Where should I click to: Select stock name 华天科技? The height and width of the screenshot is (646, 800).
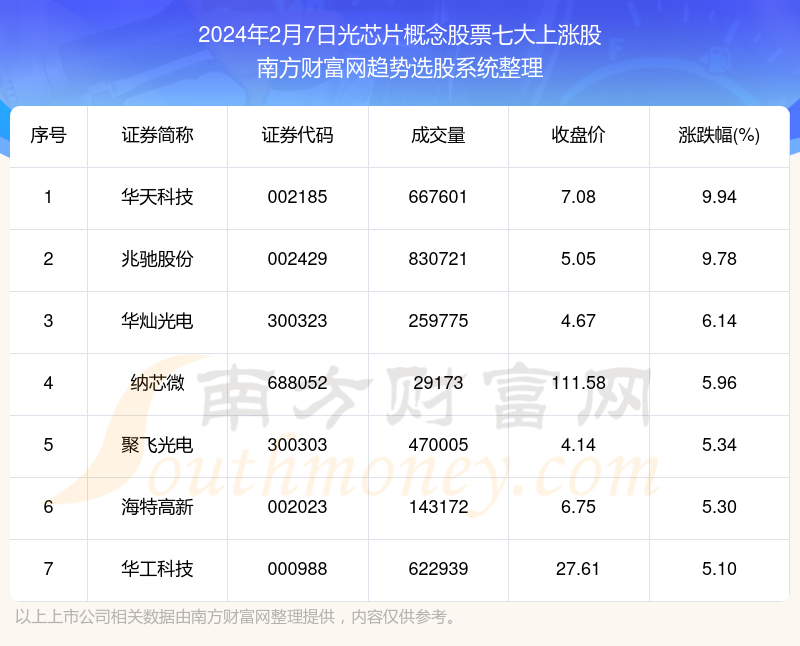157,197
